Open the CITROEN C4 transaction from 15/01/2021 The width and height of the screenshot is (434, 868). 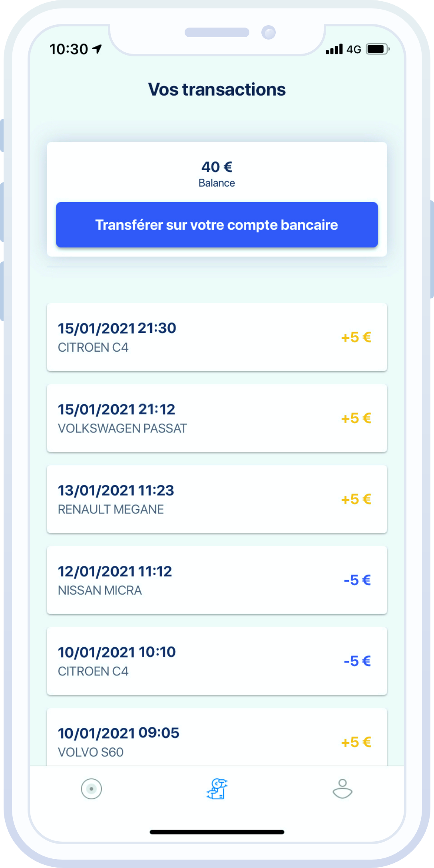217,337
